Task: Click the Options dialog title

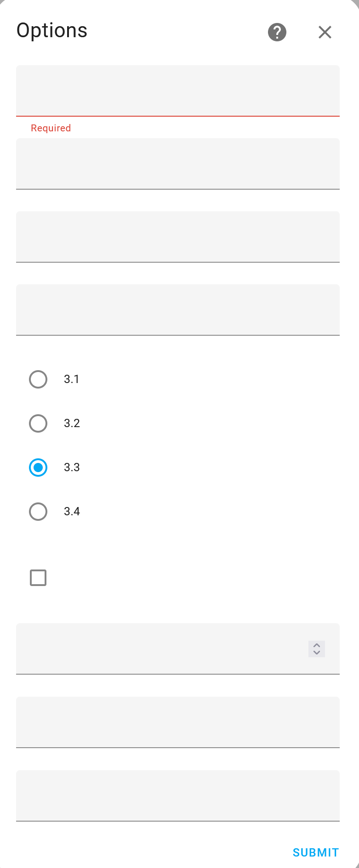Action: (51, 30)
